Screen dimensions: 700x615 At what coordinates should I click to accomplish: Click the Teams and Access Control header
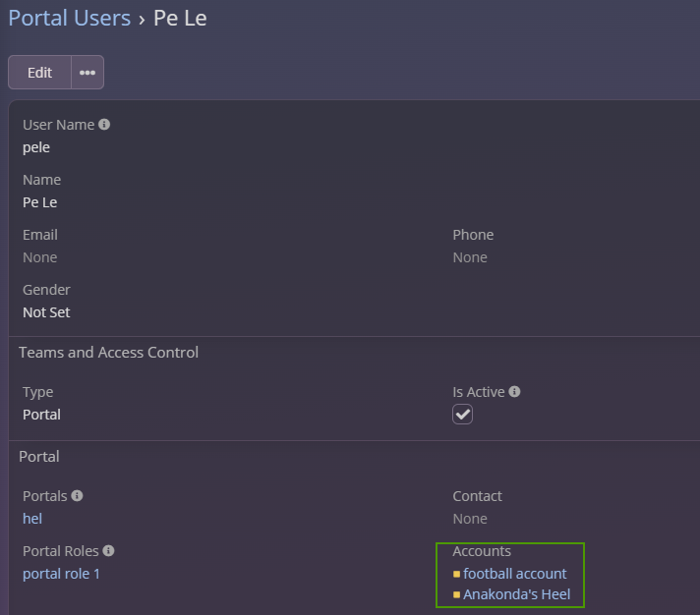[x=108, y=352]
